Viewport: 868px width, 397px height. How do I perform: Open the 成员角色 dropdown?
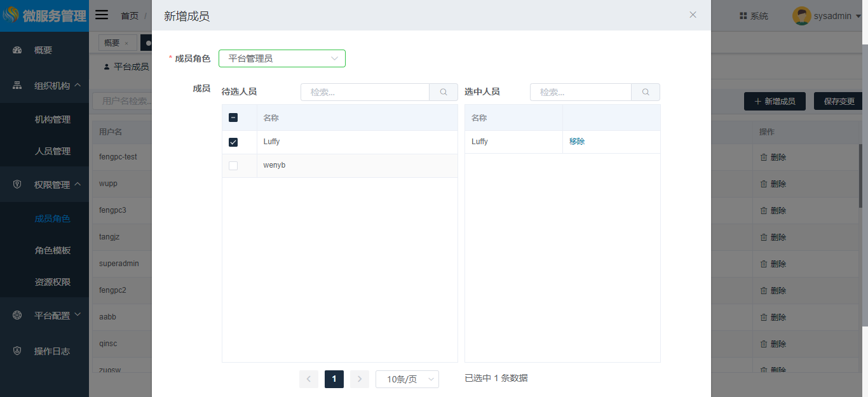click(281, 58)
